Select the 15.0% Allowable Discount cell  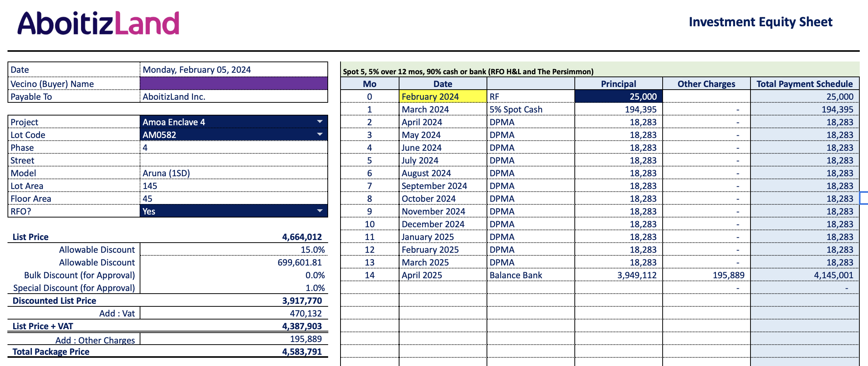(x=234, y=249)
